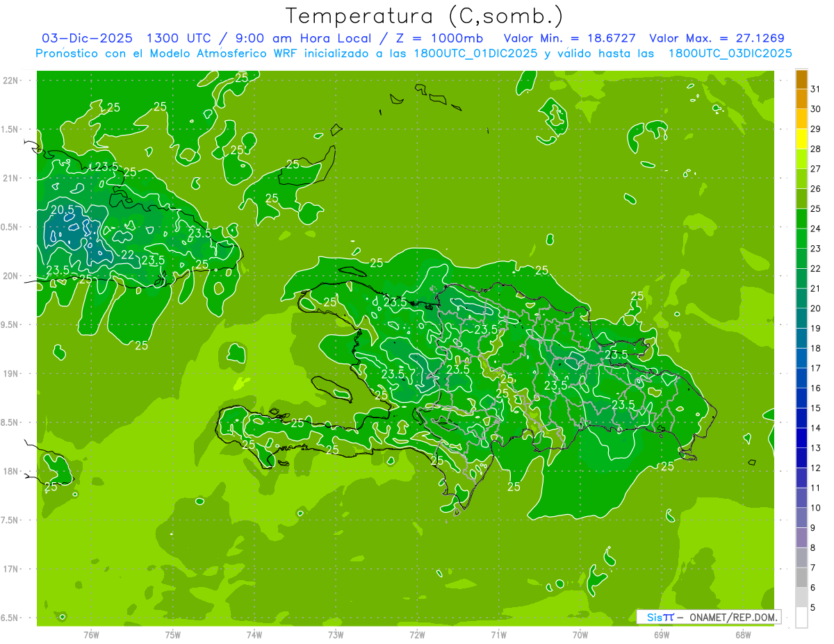This screenshot has width=834, height=644.
Task: Click the "Valor Min. = 18.6727" text
Action: [569, 38]
